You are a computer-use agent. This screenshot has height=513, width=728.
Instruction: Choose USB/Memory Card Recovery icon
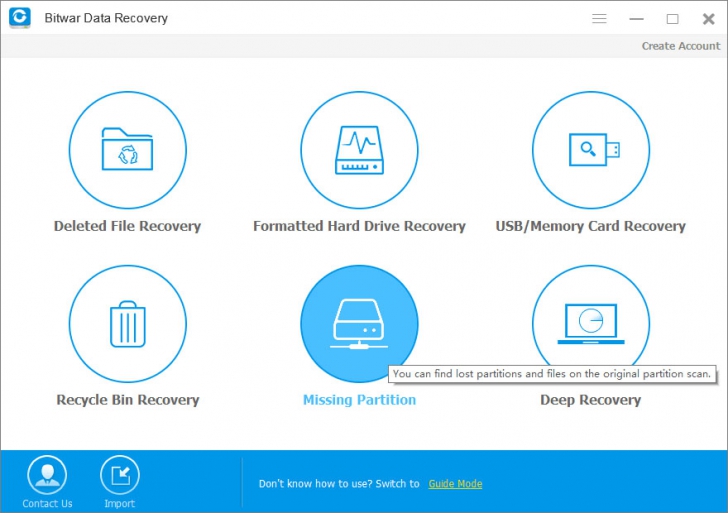591,150
